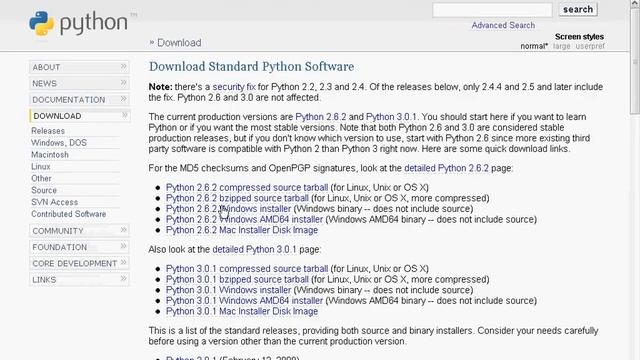This screenshot has height=360, width=640.
Task: Open Python 2.6.2 link in the production versions paragraph
Action: point(320,117)
